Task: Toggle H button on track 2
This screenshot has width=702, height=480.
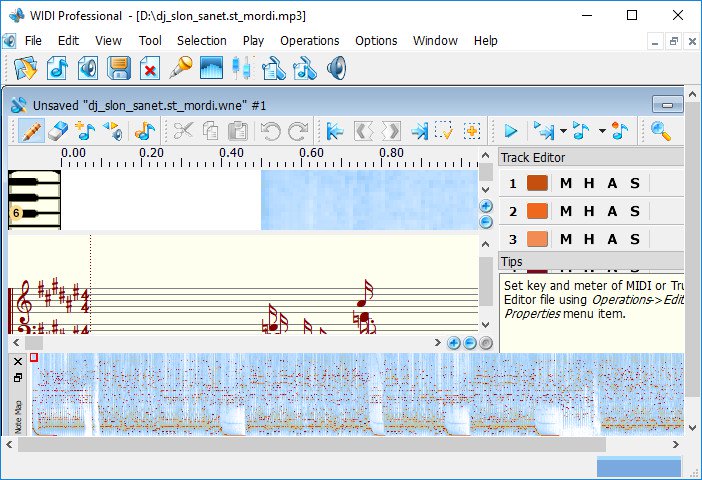Action: pos(589,211)
